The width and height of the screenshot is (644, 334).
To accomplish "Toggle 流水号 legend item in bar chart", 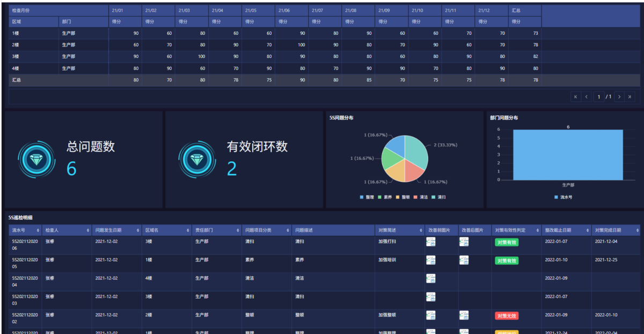I will click(x=563, y=197).
